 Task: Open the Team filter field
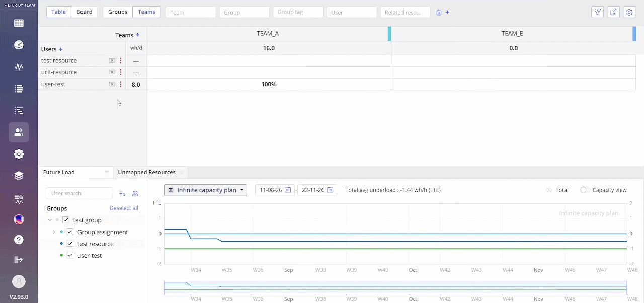click(x=191, y=12)
